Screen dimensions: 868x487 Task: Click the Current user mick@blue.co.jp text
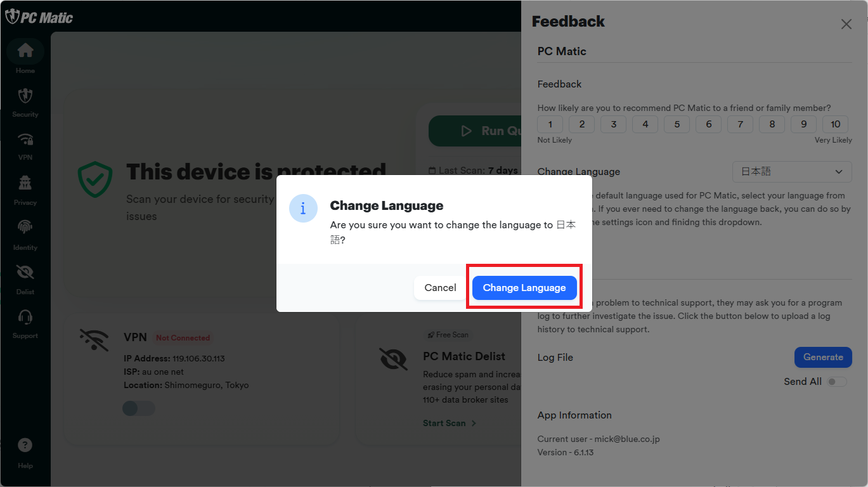(x=599, y=439)
